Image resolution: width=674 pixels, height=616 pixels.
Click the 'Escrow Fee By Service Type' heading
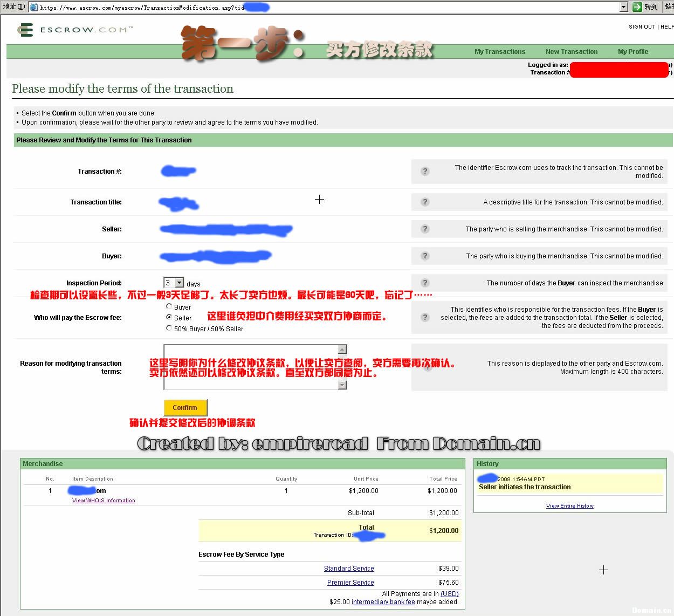[242, 555]
